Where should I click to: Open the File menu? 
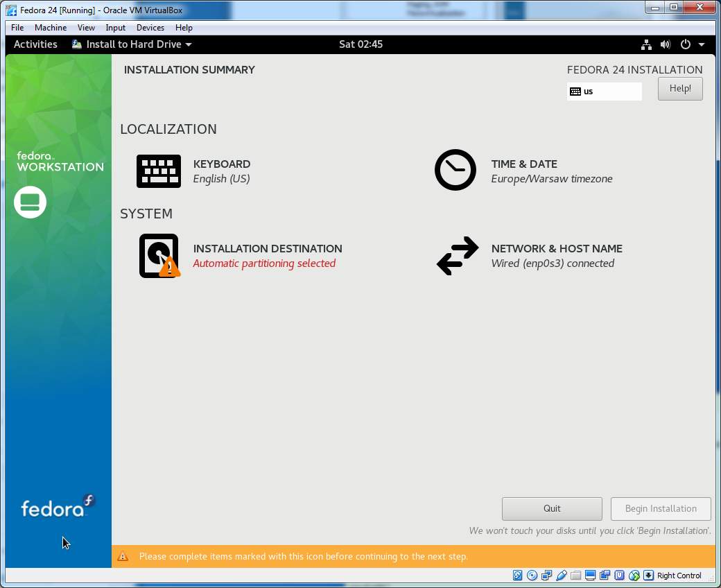point(17,28)
